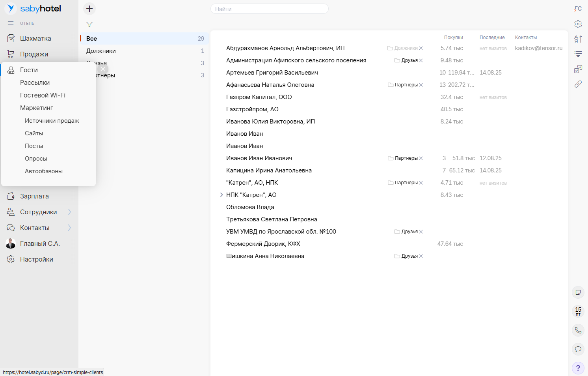The image size is (588, 376).
Task: Select the Должники folder in list
Action: 101,51
